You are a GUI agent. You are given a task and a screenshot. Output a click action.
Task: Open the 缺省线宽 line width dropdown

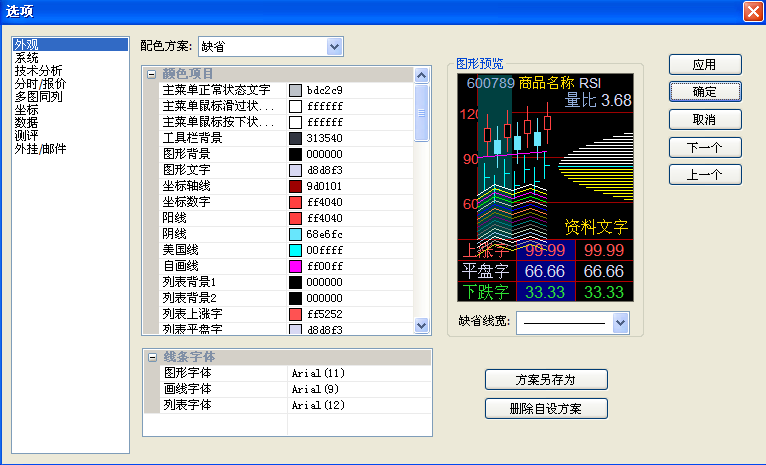(x=620, y=323)
